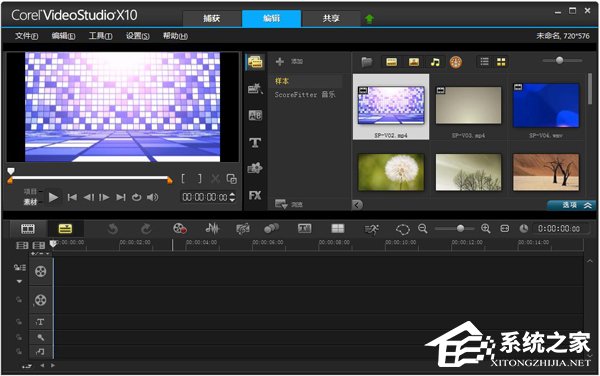
Task: Click the green upload arrow icon
Action: [x=369, y=18]
